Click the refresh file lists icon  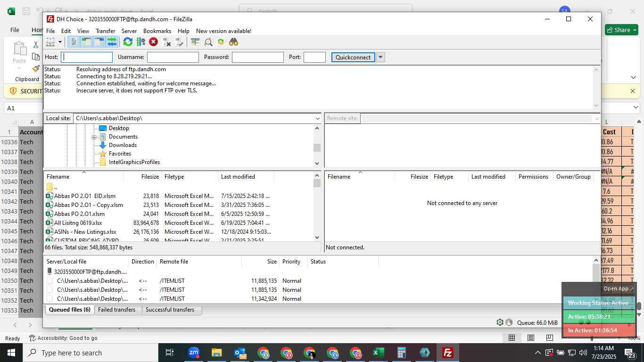coord(128,42)
